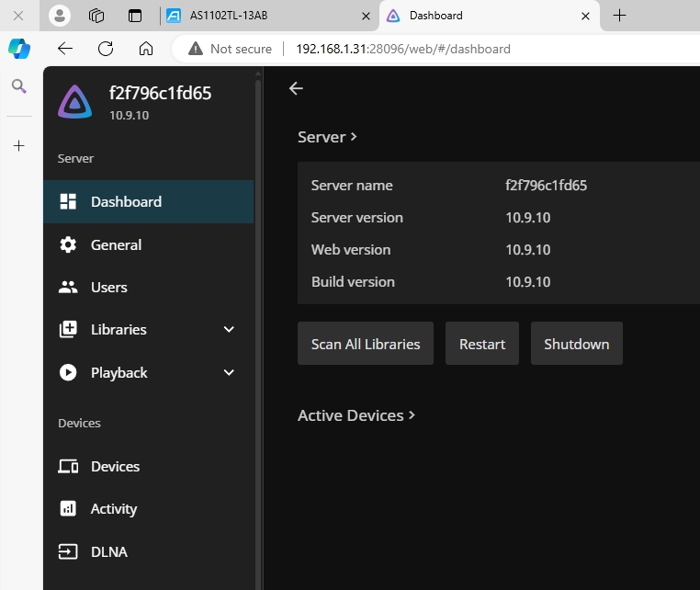Expand the Libraries submenu chevron
Screen dimensions: 700x590
click(x=229, y=330)
